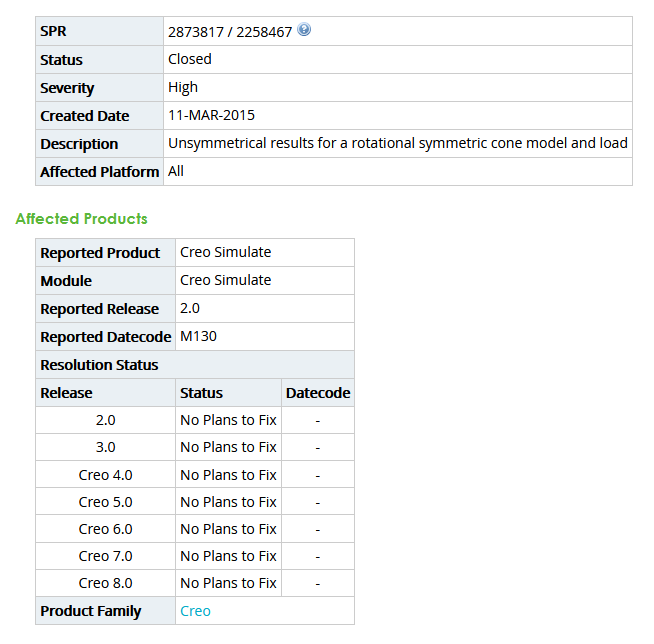The width and height of the screenshot is (654, 644).
Task: Click the Release column header
Action: coord(66,393)
